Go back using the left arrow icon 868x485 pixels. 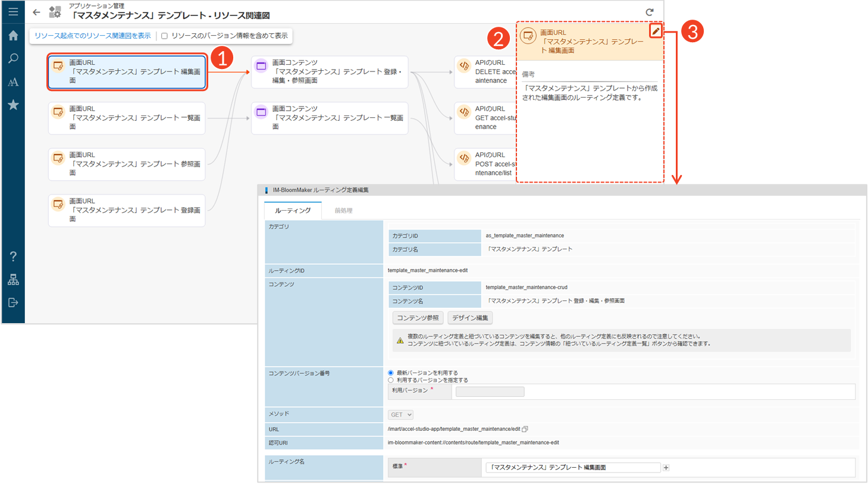point(36,12)
